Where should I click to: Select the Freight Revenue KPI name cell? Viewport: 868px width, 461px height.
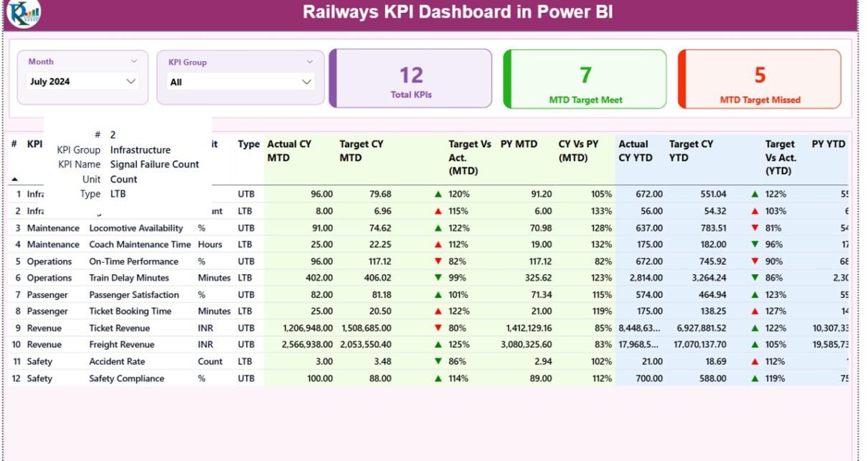pos(121,345)
